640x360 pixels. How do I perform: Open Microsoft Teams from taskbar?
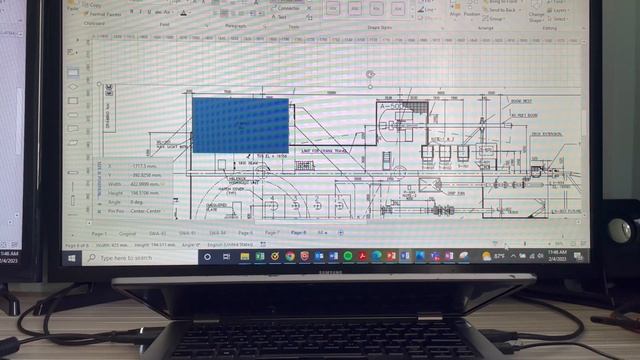point(435,256)
